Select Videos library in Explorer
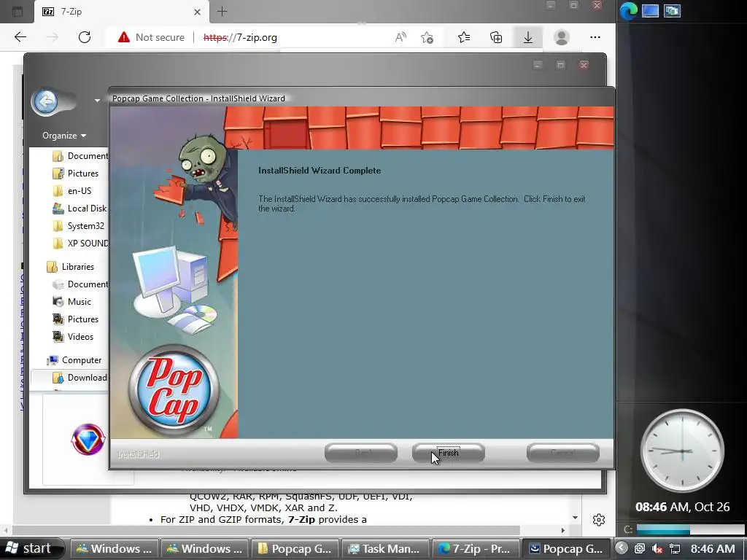747x560 pixels. pyautogui.click(x=73, y=337)
